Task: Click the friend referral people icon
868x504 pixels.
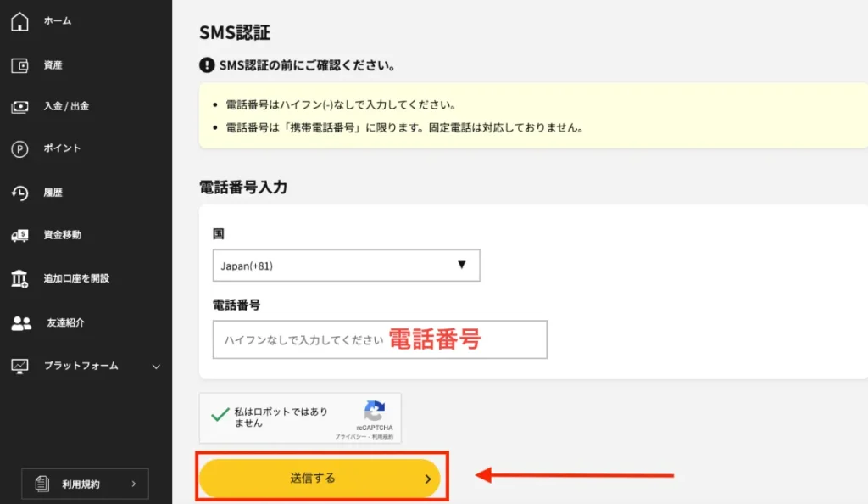Action: click(x=21, y=323)
